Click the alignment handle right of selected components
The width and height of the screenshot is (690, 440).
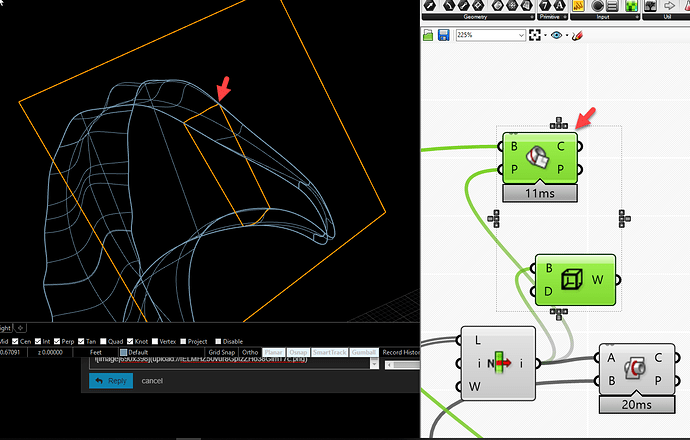tap(624, 219)
